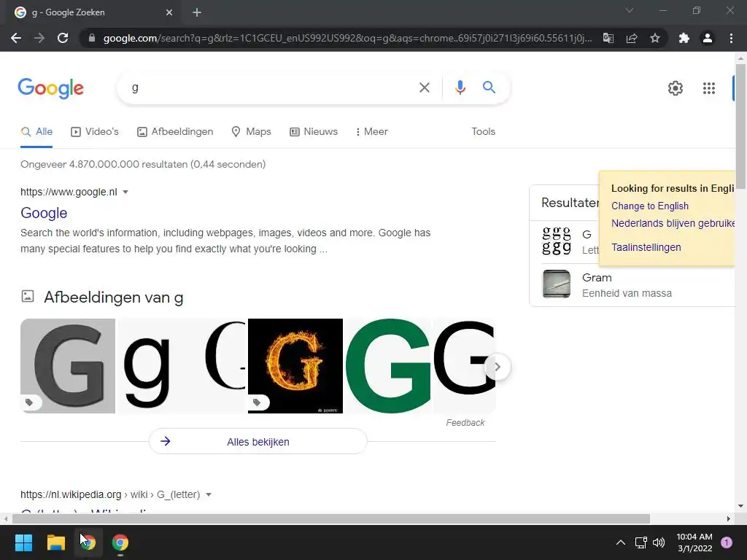
Task: Switch to the Nieuws tab
Action: tap(314, 131)
